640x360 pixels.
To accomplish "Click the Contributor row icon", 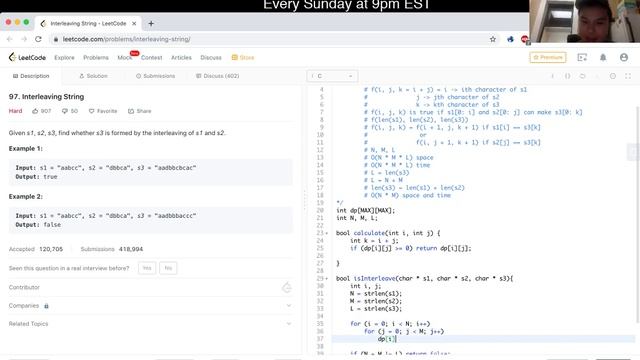I will coord(287,287).
